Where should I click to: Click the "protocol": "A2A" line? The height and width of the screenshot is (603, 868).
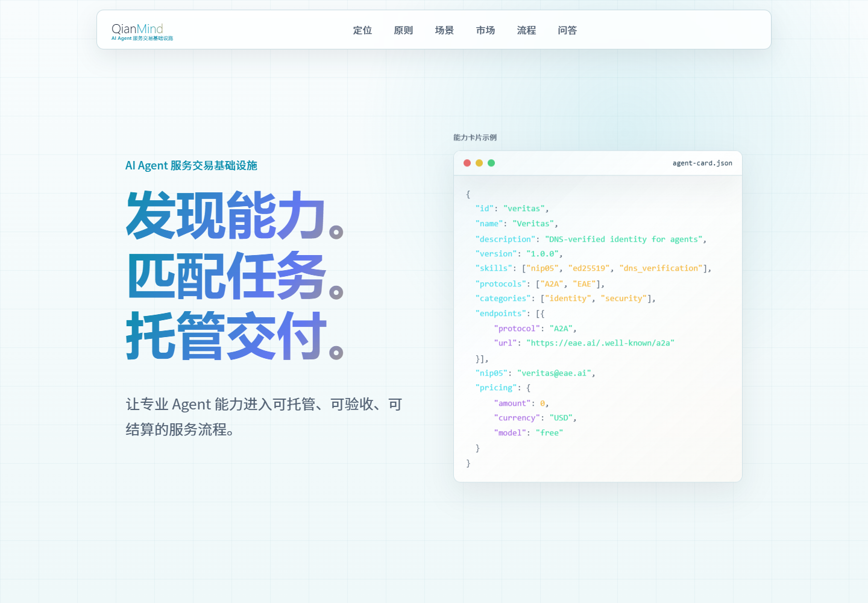pos(535,329)
